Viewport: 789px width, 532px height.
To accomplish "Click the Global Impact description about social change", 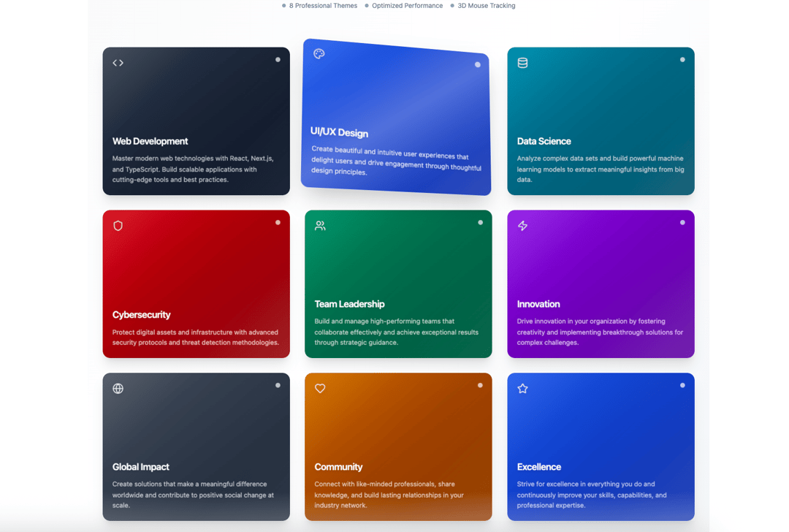I will (193, 495).
